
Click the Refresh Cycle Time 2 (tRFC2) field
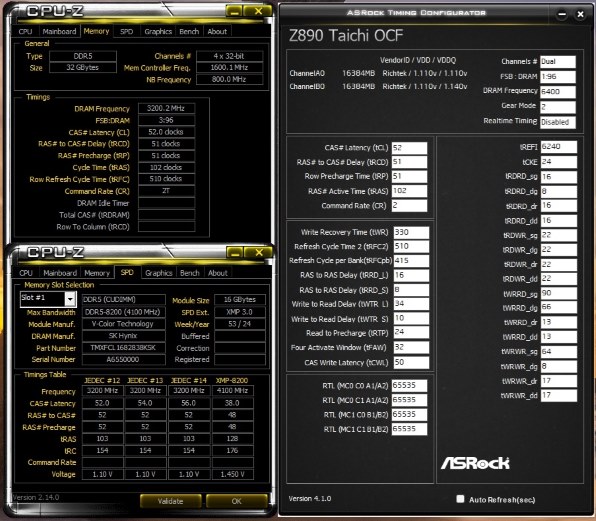(411, 246)
